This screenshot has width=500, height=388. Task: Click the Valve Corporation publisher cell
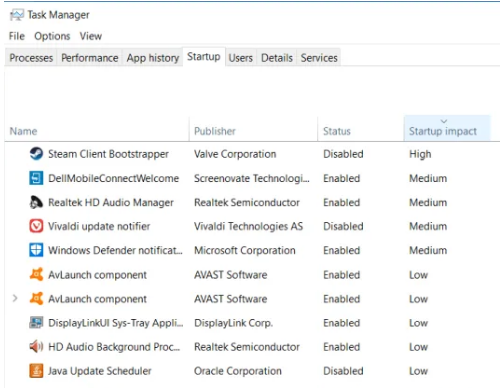(x=235, y=154)
